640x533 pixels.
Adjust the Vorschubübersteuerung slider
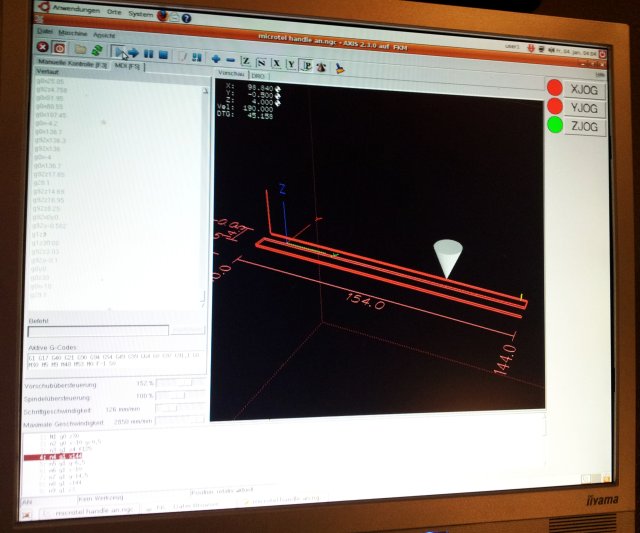point(168,382)
